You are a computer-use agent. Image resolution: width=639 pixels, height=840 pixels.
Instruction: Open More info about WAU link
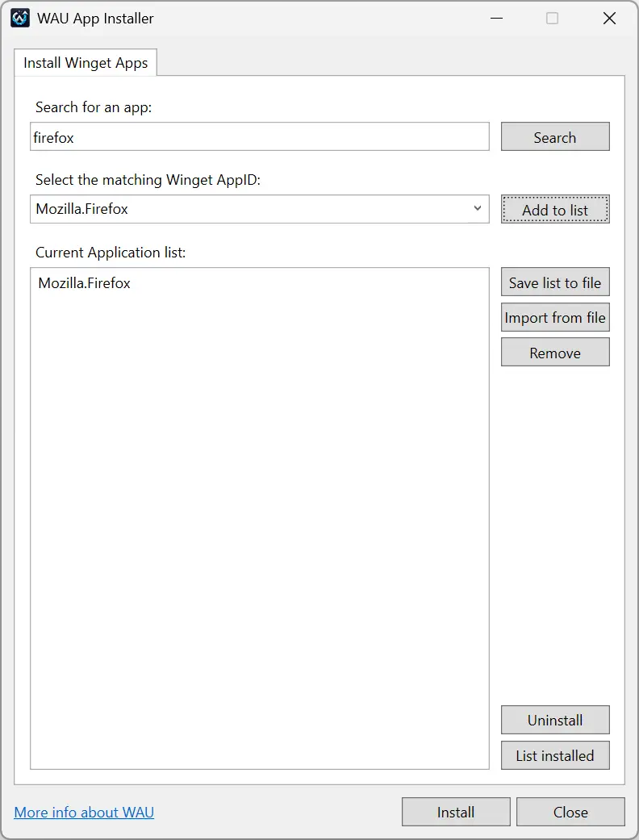pyautogui.click(x=84, y=812)
